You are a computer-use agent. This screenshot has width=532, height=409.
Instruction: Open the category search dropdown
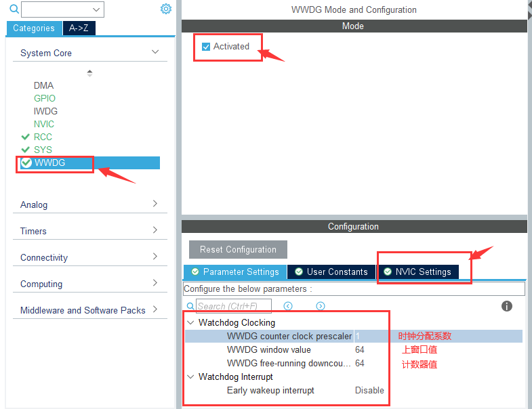[x=97, y=9]
